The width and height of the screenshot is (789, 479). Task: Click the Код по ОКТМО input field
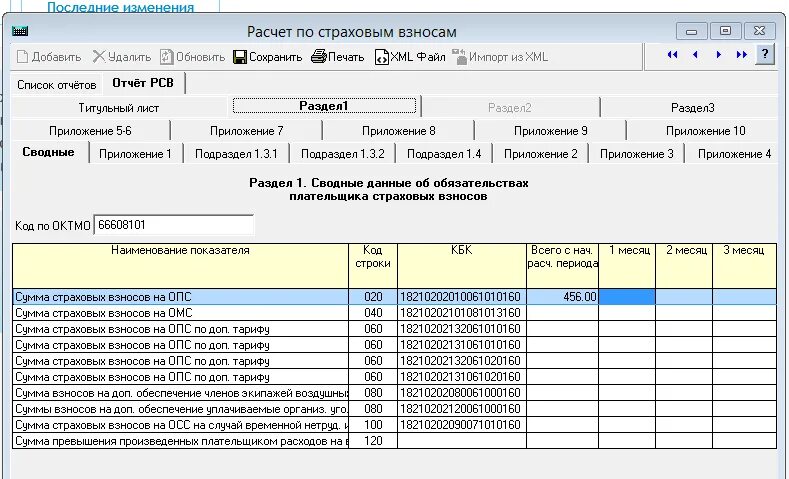[174, 225]
